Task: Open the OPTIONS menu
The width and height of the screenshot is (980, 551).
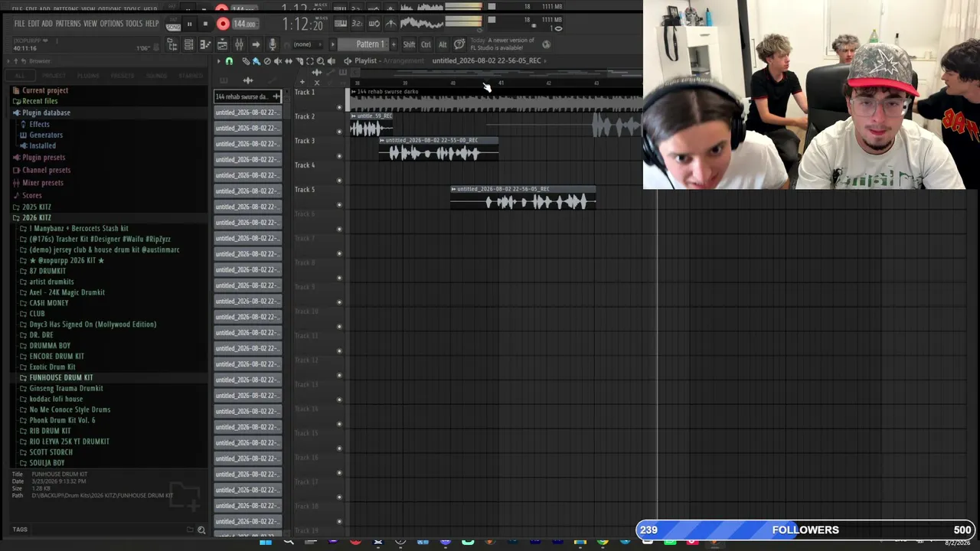Action: click(x=111, y=24)
